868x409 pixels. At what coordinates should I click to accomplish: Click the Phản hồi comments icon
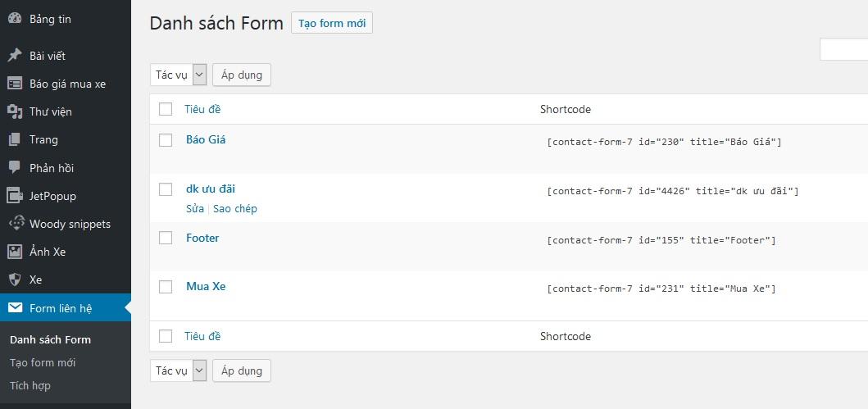[15, 167]
